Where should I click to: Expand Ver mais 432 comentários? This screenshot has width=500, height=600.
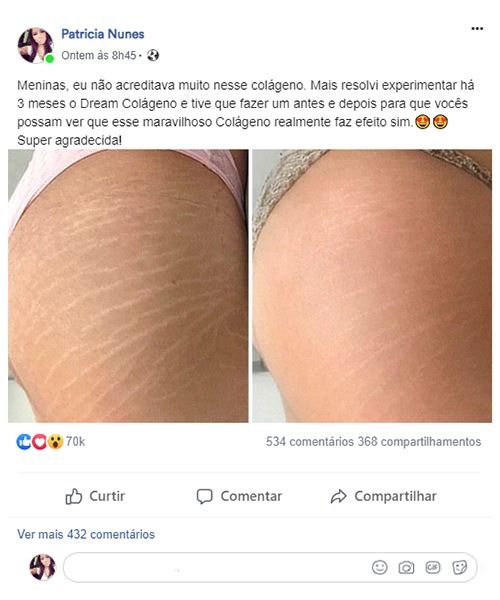tap(86, 534)
